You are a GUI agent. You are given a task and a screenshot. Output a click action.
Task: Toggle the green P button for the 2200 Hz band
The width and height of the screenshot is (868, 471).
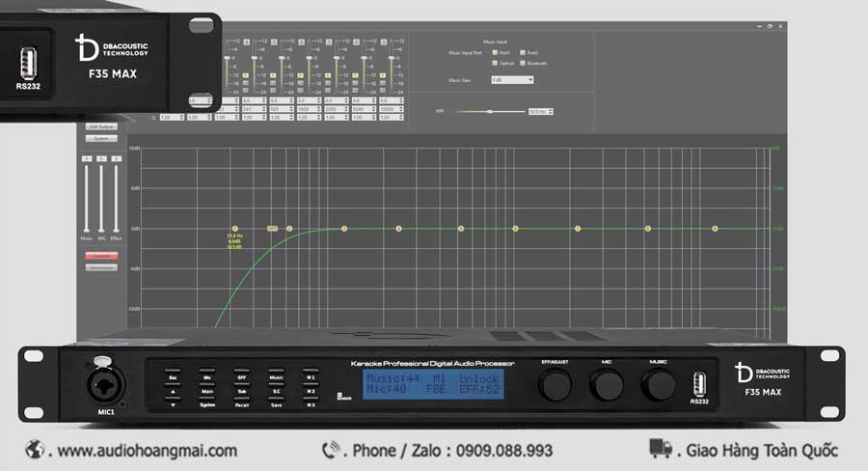click(328, 75)
